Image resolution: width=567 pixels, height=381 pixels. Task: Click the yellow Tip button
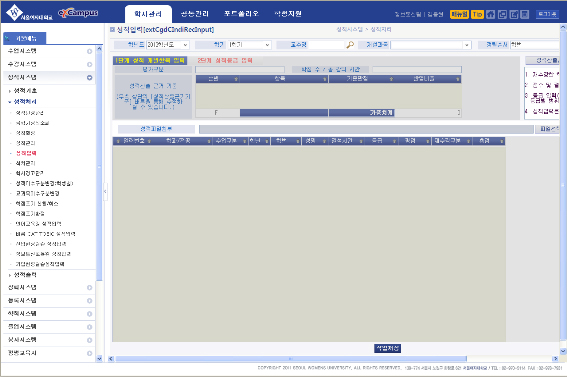[477, 14]
